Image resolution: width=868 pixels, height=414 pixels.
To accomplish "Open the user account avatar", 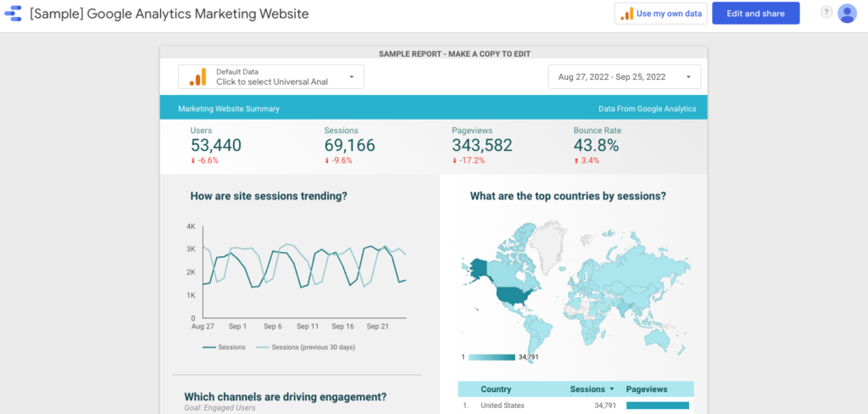I will click(847, 14).
